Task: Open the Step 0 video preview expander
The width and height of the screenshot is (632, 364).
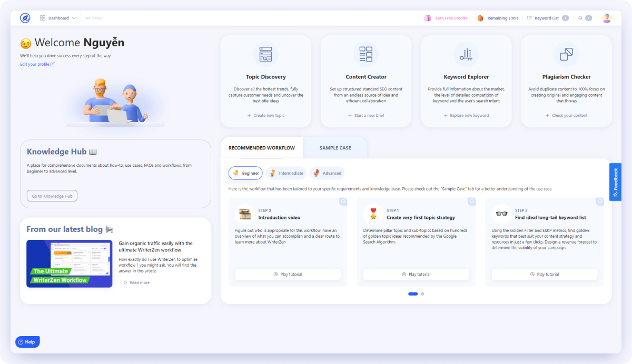Action: [343, 201]
